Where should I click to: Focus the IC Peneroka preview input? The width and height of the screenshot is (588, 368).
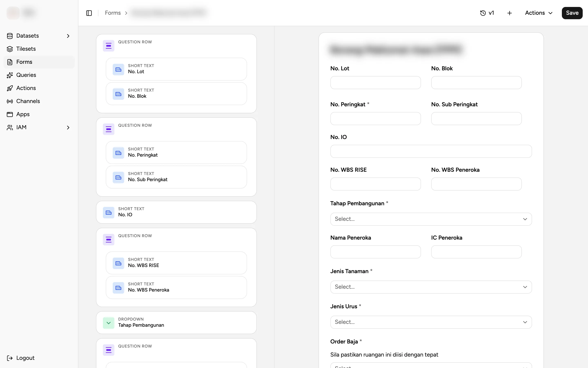click(476, 252)
